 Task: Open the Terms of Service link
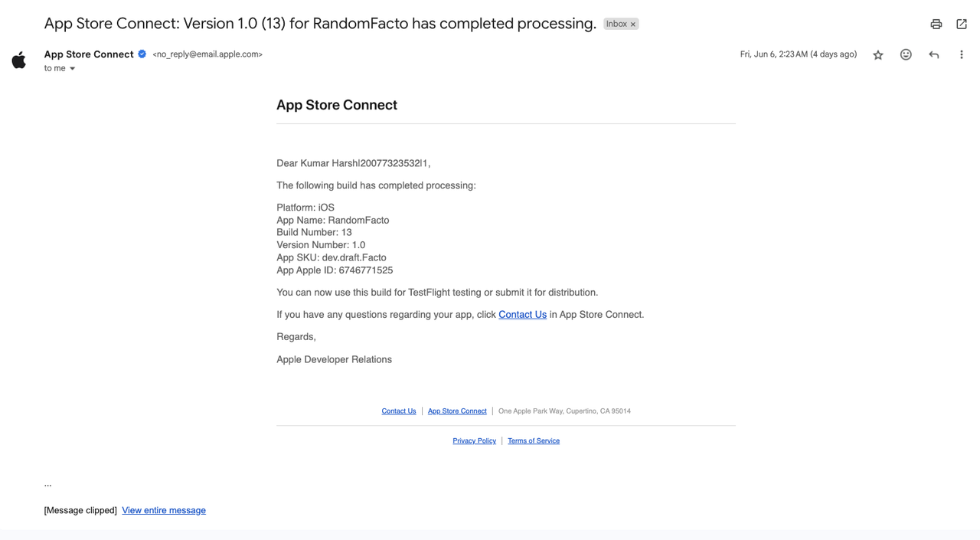point(534,441)
